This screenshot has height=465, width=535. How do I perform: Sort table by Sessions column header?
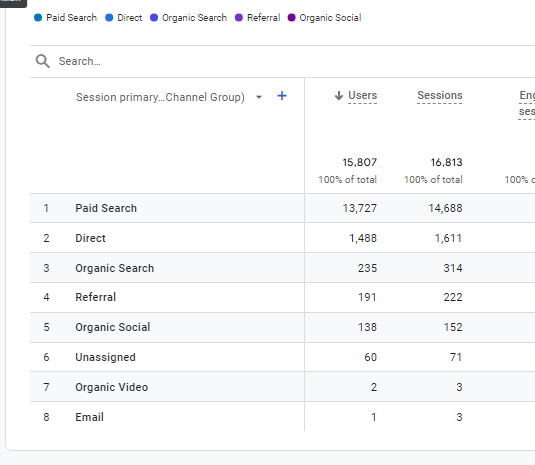440,95
